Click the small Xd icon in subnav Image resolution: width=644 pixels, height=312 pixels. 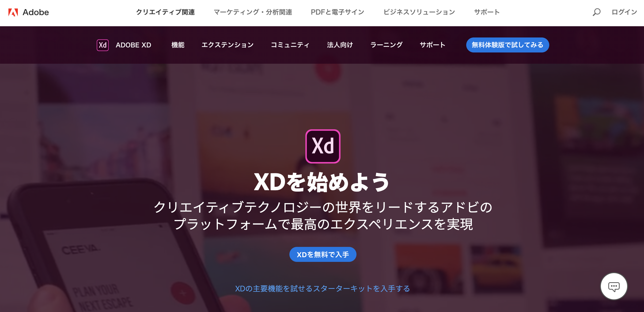pos(102,45)
